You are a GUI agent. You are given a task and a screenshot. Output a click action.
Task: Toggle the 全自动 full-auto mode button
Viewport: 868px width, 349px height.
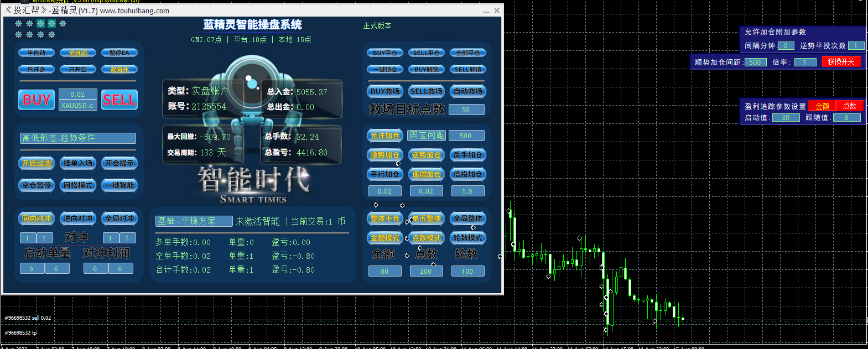[x=78, y=53]
